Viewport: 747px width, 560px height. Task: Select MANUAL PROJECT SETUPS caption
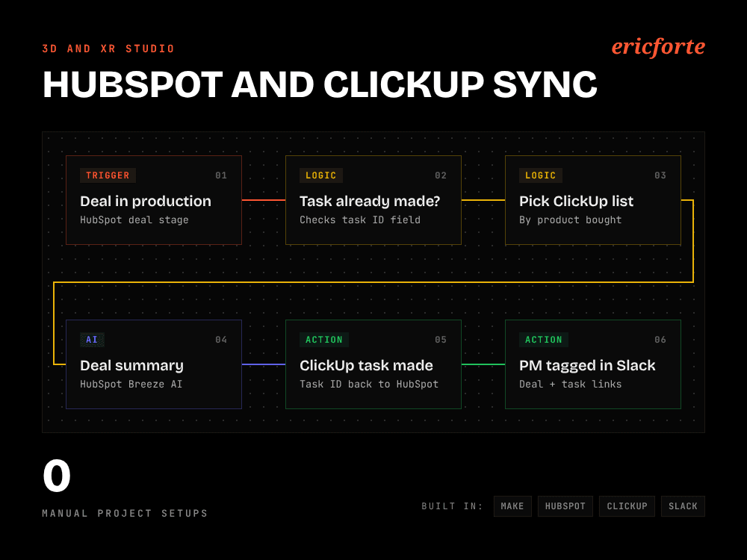coord(125,513)
